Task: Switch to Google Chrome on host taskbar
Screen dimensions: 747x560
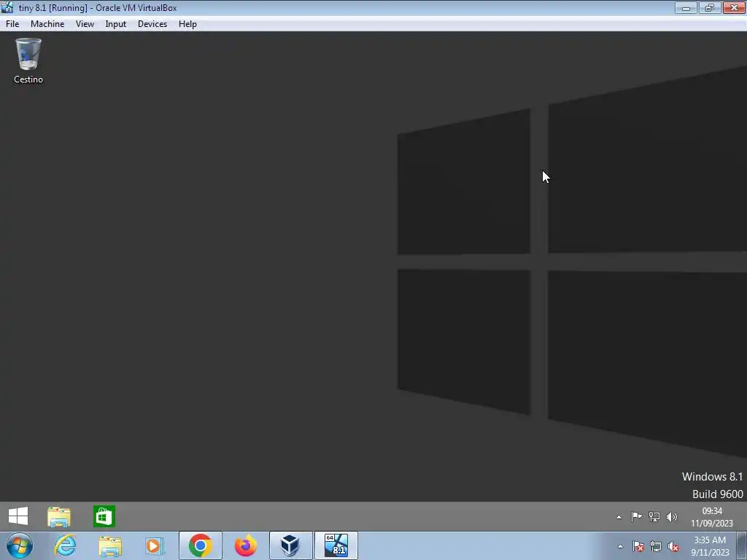Action: tap(201, 545)
